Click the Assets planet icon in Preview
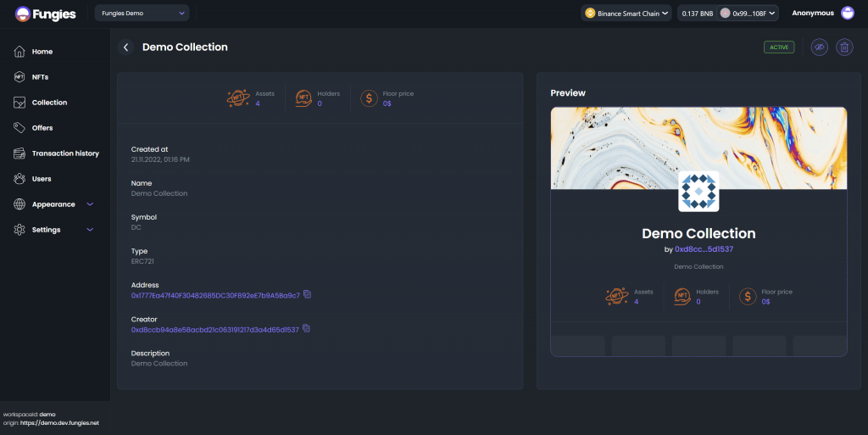Viewport: 868px width, 435px height. pos(617,296)
